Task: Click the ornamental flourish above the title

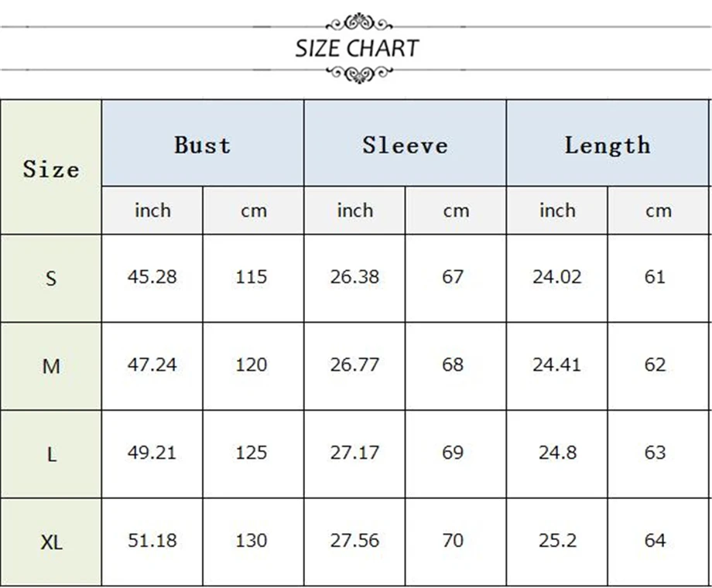Action: click(359, 22)
